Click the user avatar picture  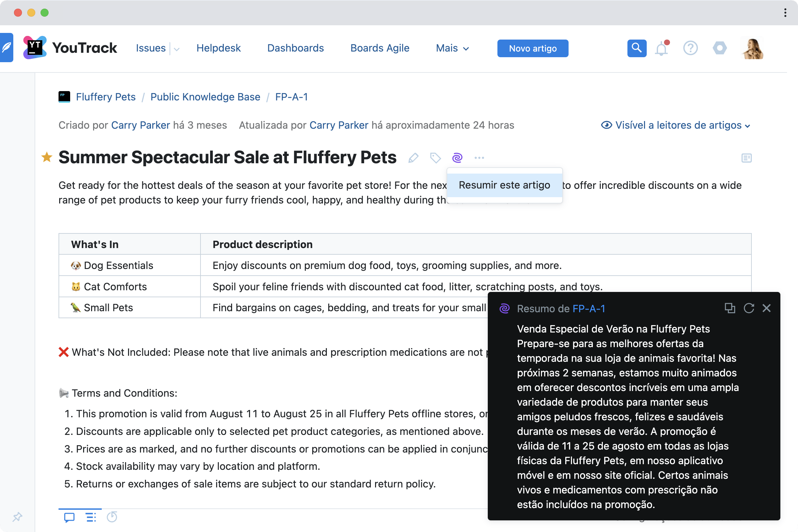click(752, 49)
